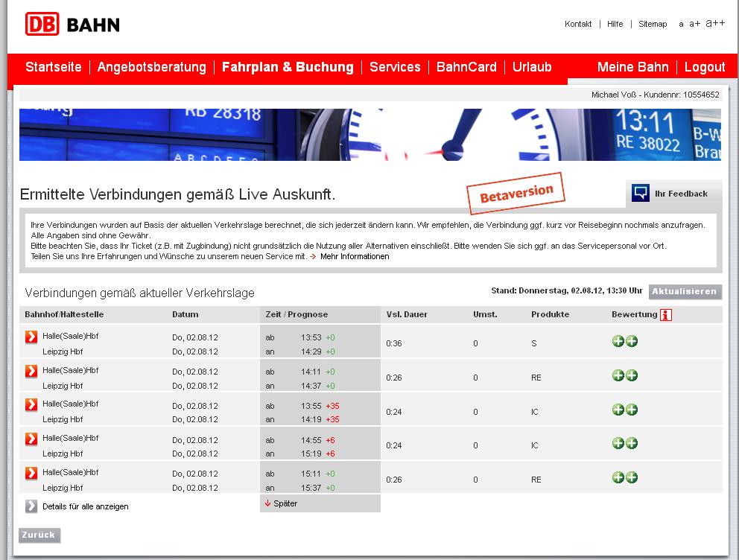Click the Bewertung info icon
Screen dimensions: 739x560
point(665,314)
